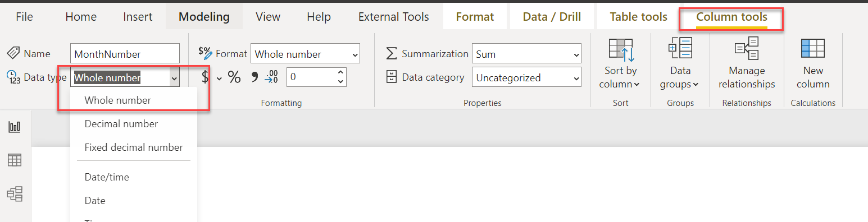Apply currency format with dollar icon
Screen dimensions: 868x222
click(x=205, y=77)
